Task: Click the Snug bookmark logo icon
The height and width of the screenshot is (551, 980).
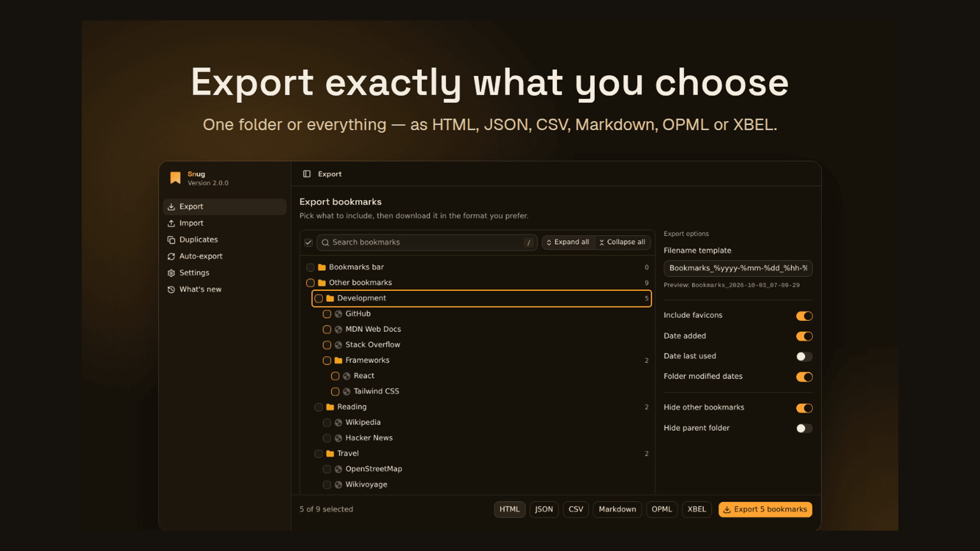Action: (x=176, y=178)
